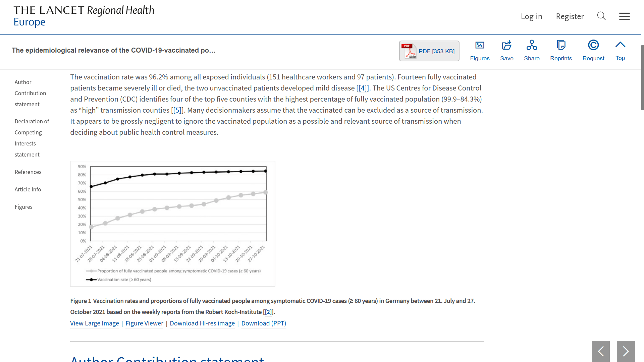Select Figures in the left sidebar

click(23, 207)
